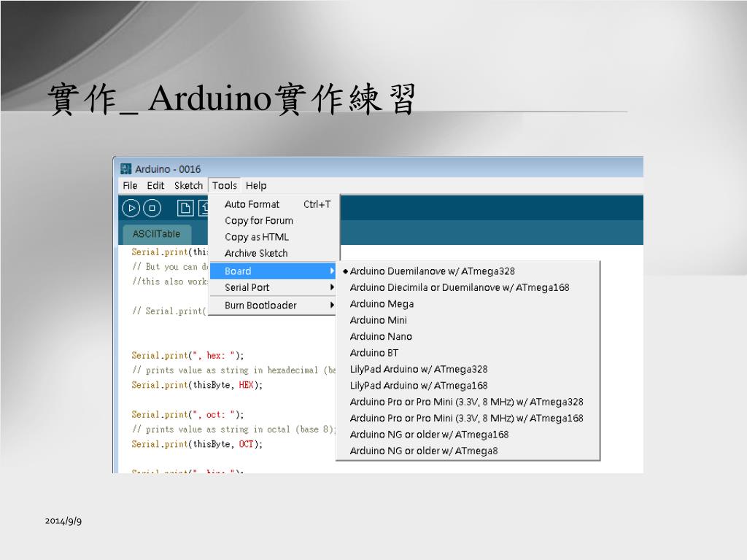Click code line Serial.print(", hex: ");
This screenshot has height=560, width=747.
[187, 355]
